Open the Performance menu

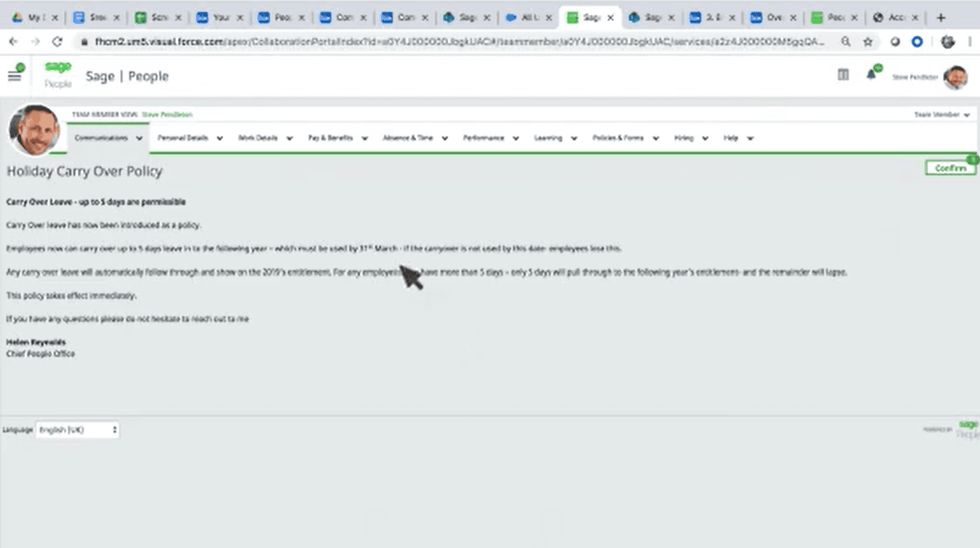click(490, 138)
